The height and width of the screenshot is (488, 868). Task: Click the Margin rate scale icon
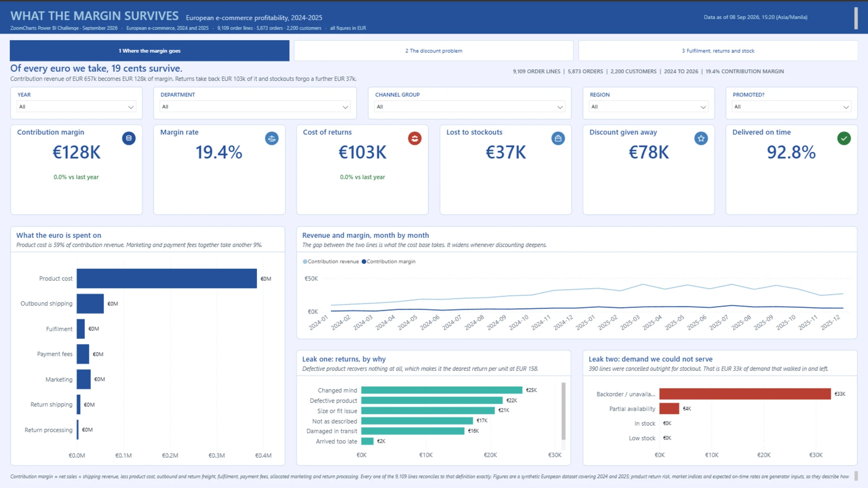(272, 138)
